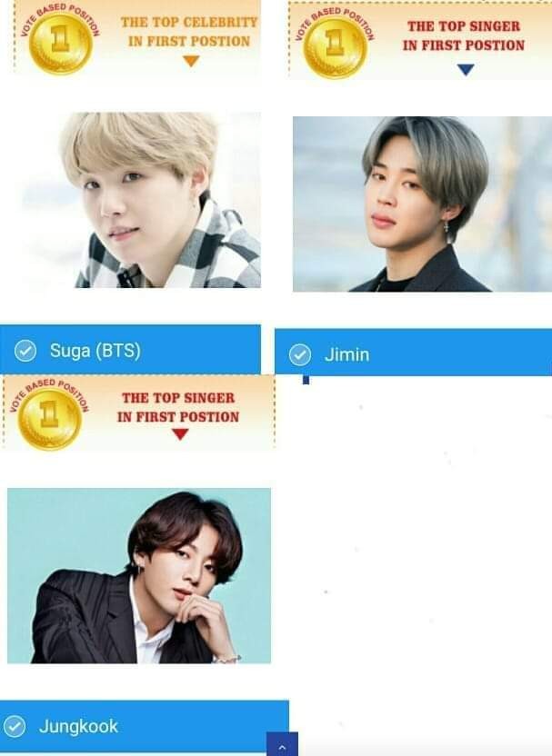Click the gold medal in the Top Celebrity banner
Viewport: 552px width, 756px height.
[60, 43]
